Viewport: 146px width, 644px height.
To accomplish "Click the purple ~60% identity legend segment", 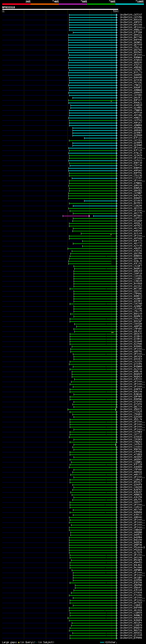I will (73, 4).
